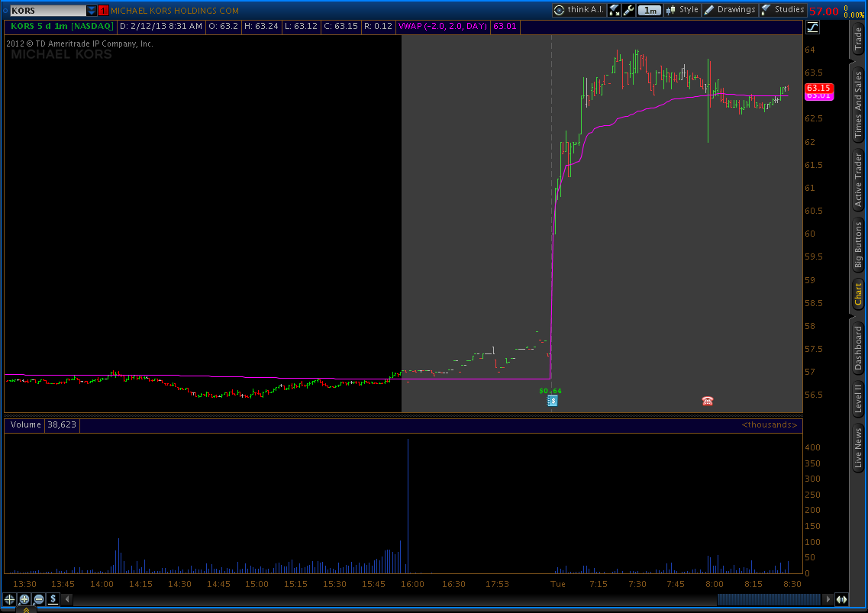Select the crosshair pan tool icon
868x613 pixels.
tap(9, 599)
